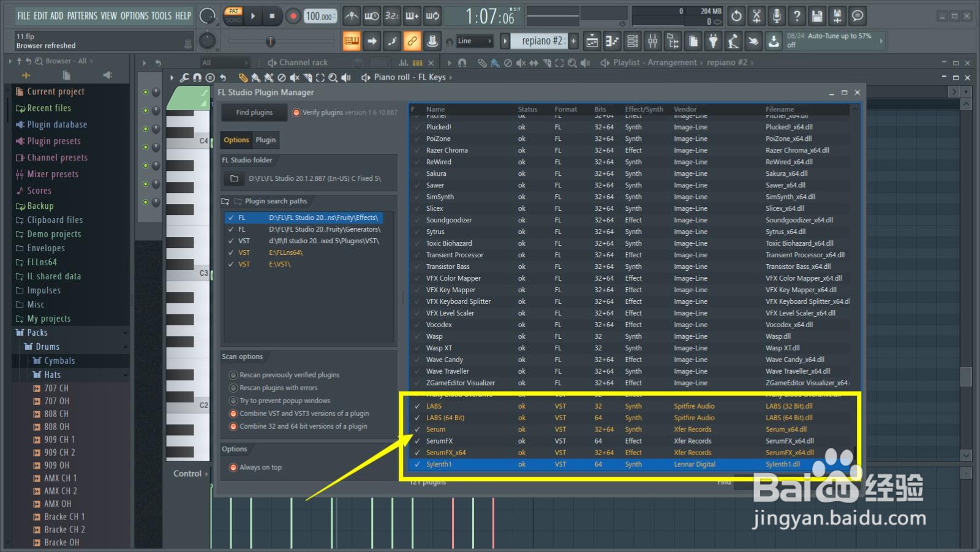Open the Channel rack view icon
Image resolution: width=980 pixels, height=552 pixels.
[x=632, y=41]
